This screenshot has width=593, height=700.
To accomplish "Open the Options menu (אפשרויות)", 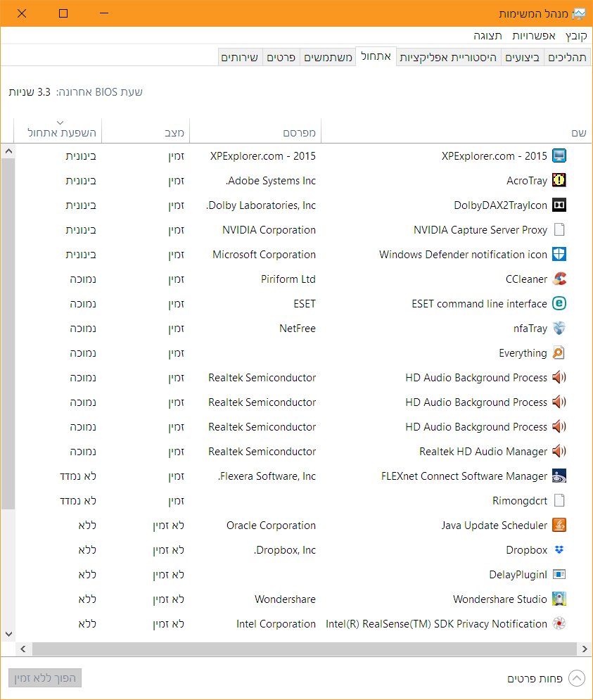I will point(534,36).
